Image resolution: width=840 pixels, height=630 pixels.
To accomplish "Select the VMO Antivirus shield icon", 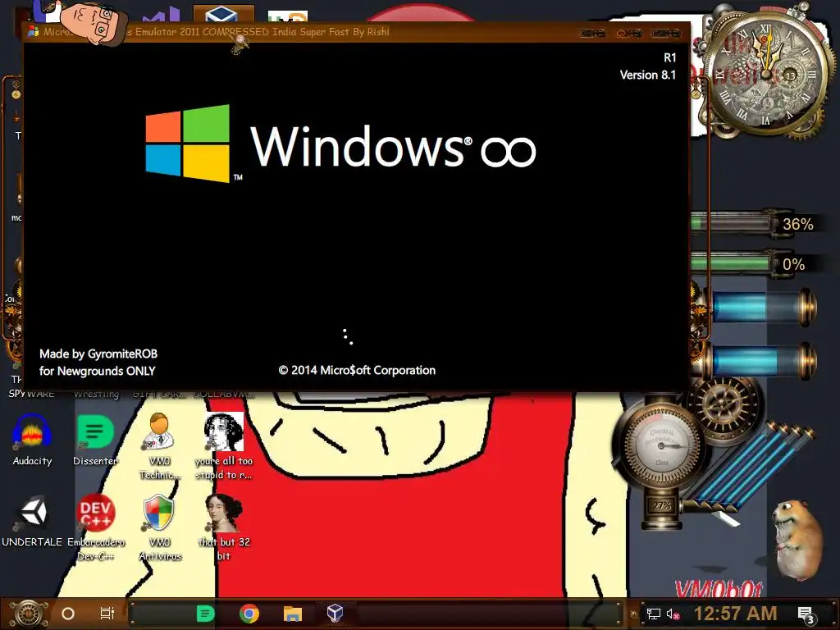I will [159, 527].
